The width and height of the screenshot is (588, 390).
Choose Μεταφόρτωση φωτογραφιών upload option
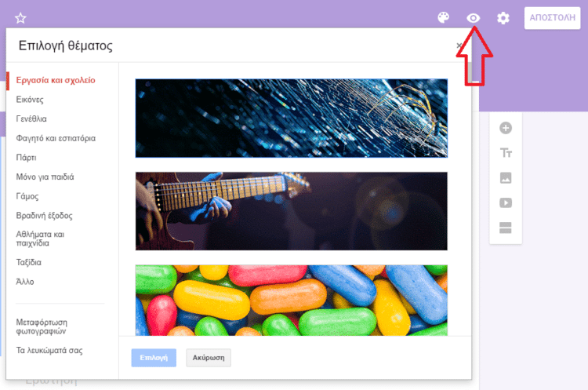(42, 326)
